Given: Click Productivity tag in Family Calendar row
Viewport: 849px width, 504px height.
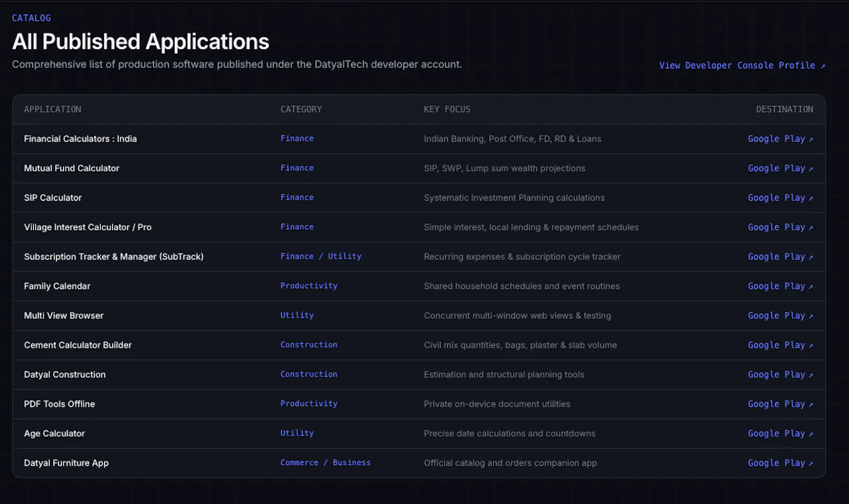Looking at the screenshot, I should (x=309, y=285).
